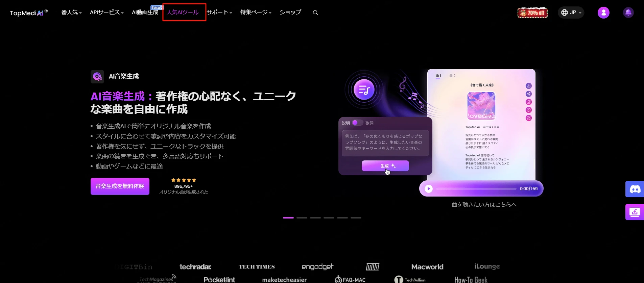Click the AI音楽生成 record icon

tap(97, 77)
